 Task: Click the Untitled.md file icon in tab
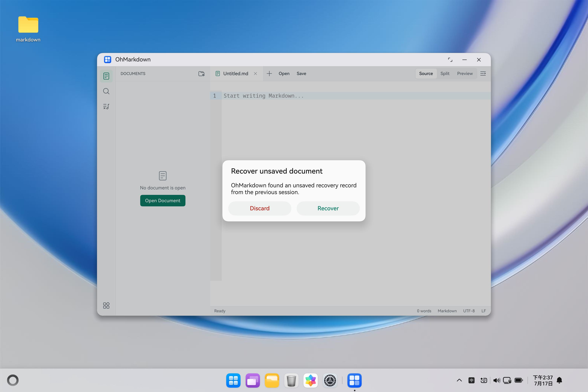tap(218, 73)
